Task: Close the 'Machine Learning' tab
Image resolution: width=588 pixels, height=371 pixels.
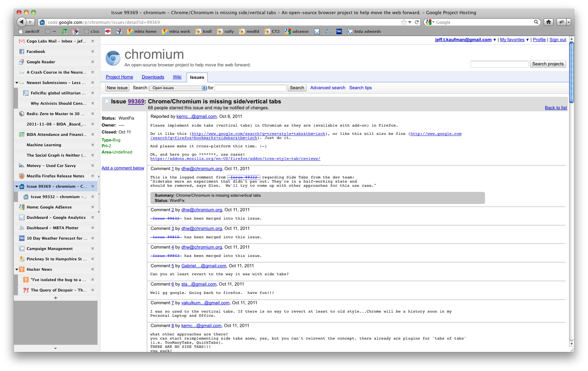Action: [93, 145]
